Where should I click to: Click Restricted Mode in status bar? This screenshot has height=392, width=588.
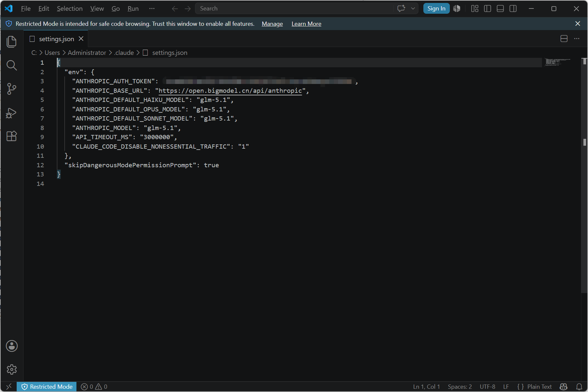point(47,387)
